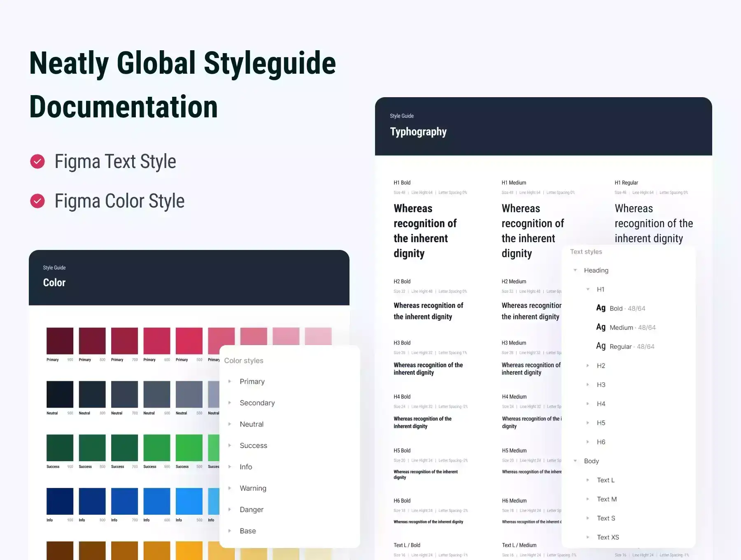Click the Ag icon for Bold 48/64
Viewport: 741px width, 560px height.
click(601, 308)
